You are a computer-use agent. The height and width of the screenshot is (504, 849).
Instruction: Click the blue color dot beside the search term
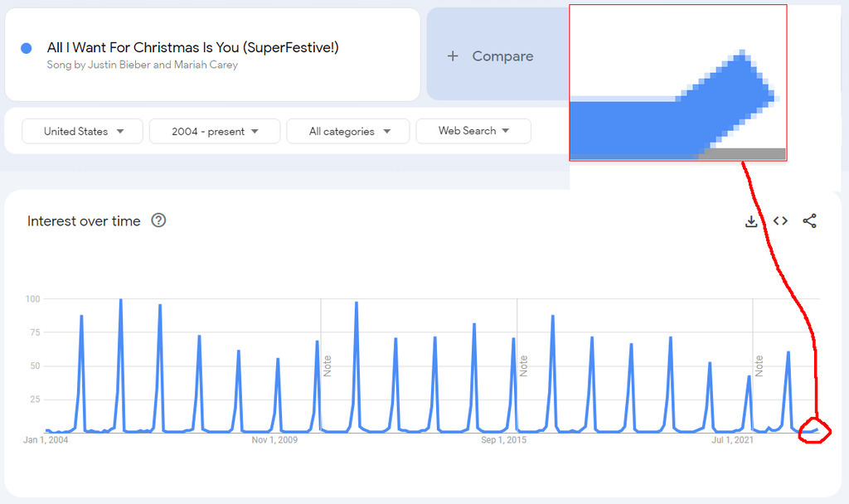click(26, 48)
